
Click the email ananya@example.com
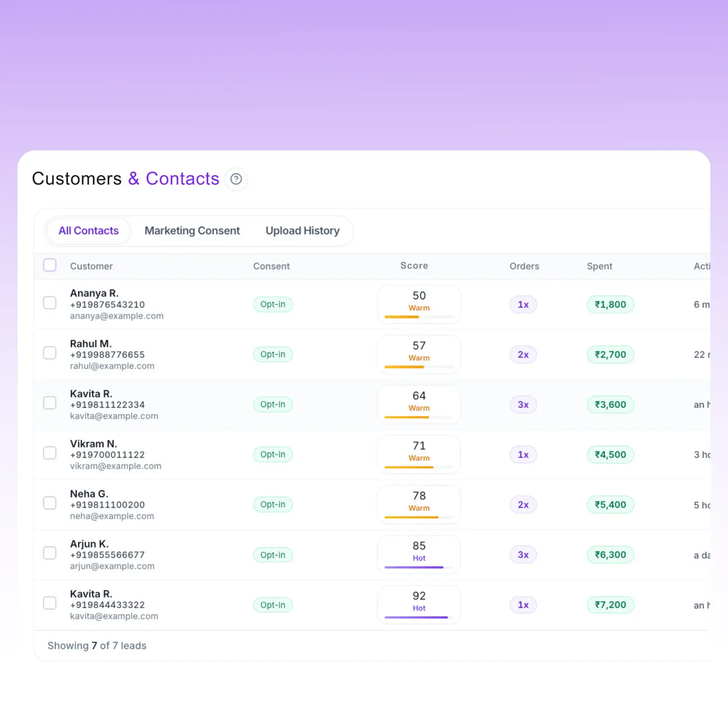pos(117,316)
